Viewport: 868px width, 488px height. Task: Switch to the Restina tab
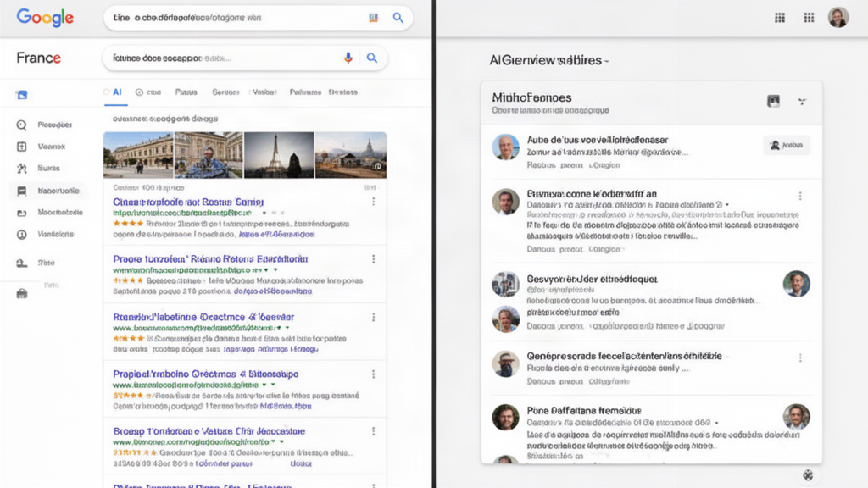point(342,92)
